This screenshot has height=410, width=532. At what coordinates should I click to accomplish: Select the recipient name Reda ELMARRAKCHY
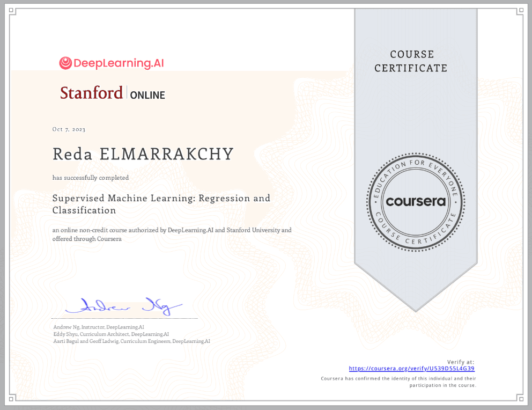point(143,154)
